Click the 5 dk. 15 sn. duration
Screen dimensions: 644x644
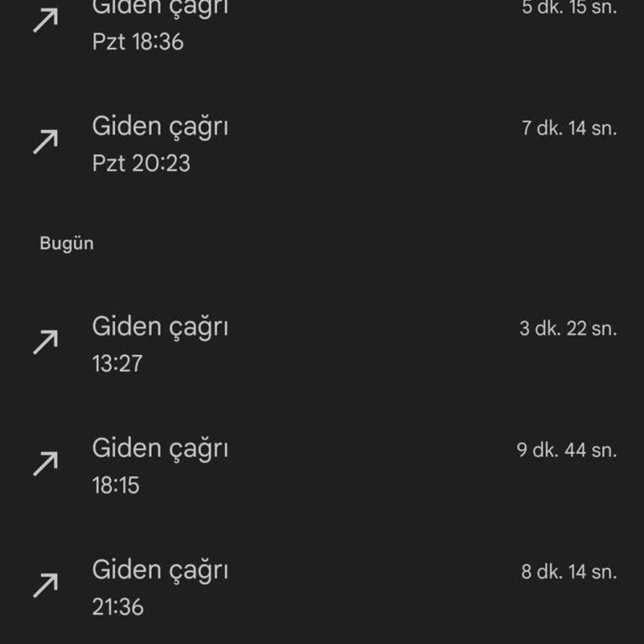click(x=569, y=8)
